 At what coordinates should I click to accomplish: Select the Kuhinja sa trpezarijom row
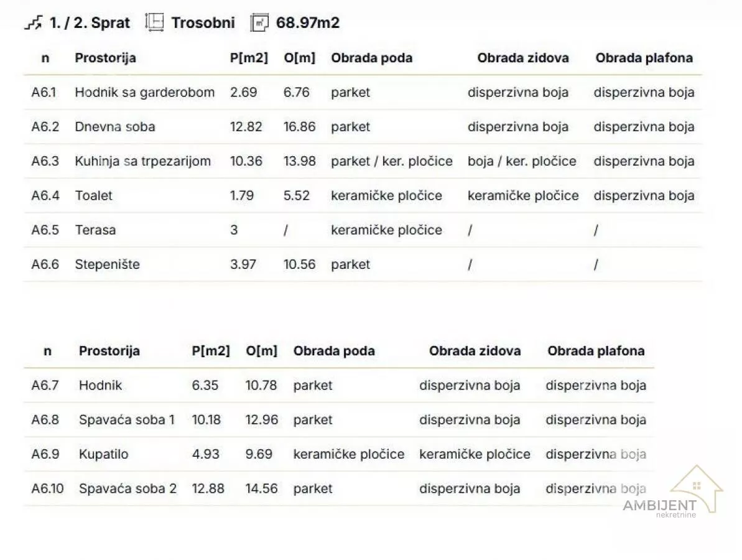[363, 161]
